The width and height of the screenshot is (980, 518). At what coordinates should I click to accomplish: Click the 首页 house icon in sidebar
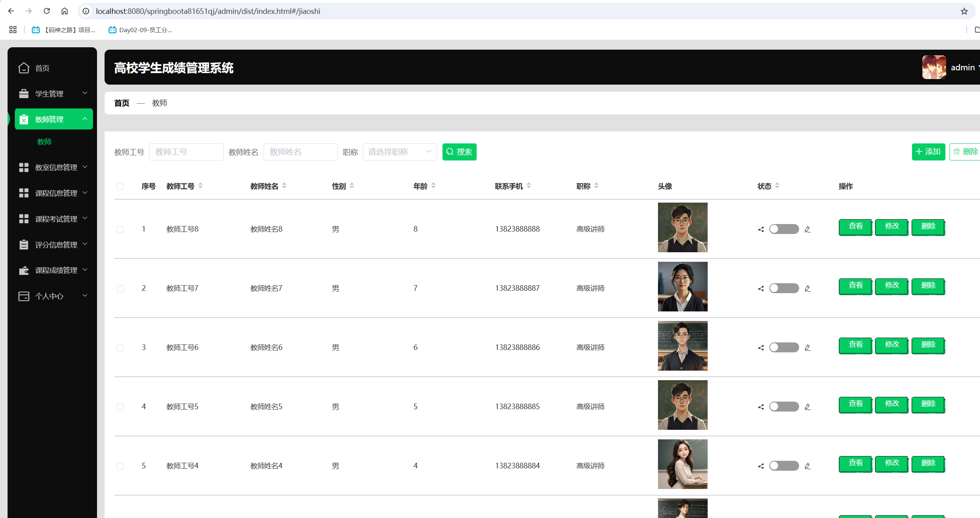click(x=24, y=68)
